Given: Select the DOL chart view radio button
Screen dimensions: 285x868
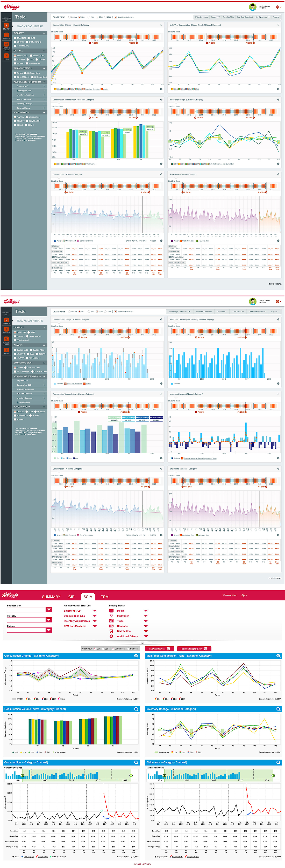Looking at the screenshot, I should (95, 649).
